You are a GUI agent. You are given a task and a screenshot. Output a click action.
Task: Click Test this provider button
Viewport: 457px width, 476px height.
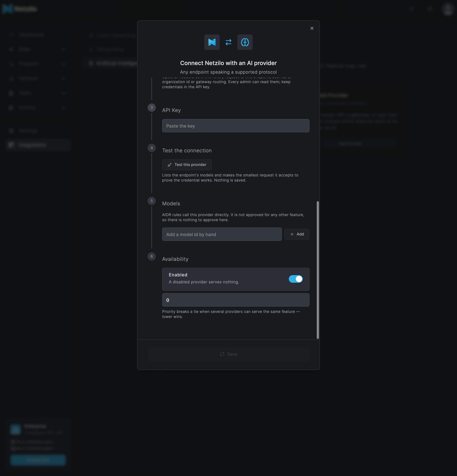tap(187, 165)
